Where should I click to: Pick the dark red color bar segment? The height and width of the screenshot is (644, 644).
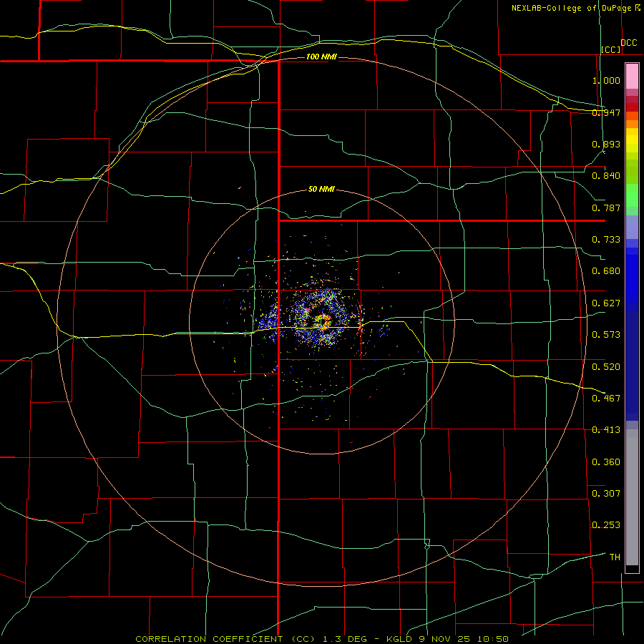632,107
